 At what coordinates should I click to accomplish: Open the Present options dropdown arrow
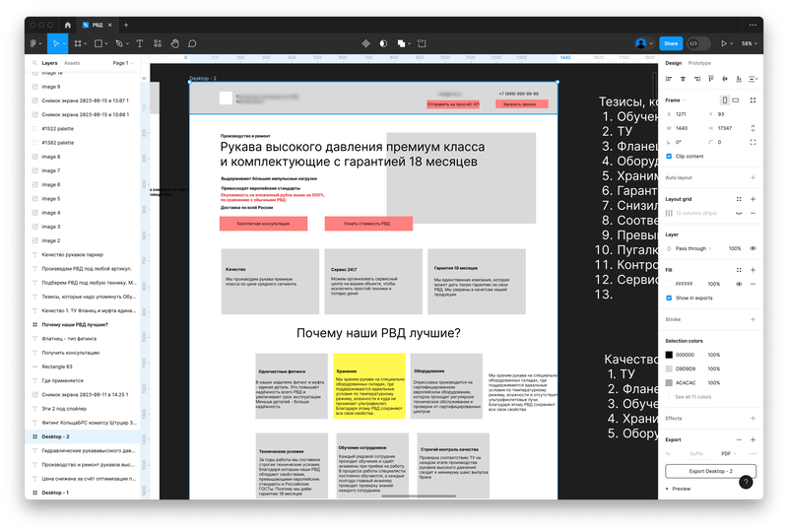[x=731, y=43]
